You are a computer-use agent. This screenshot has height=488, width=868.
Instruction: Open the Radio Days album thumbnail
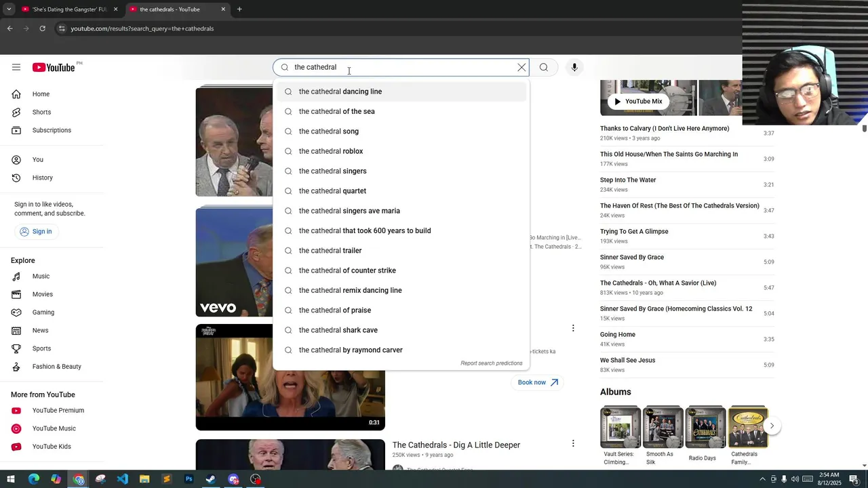[x=705, y=427]
